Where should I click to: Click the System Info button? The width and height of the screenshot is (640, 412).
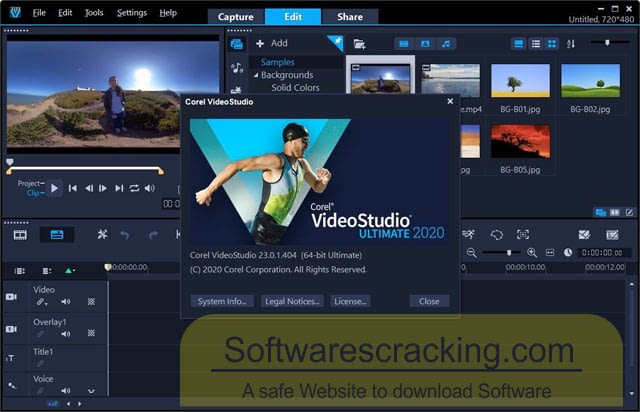[222, 301]
